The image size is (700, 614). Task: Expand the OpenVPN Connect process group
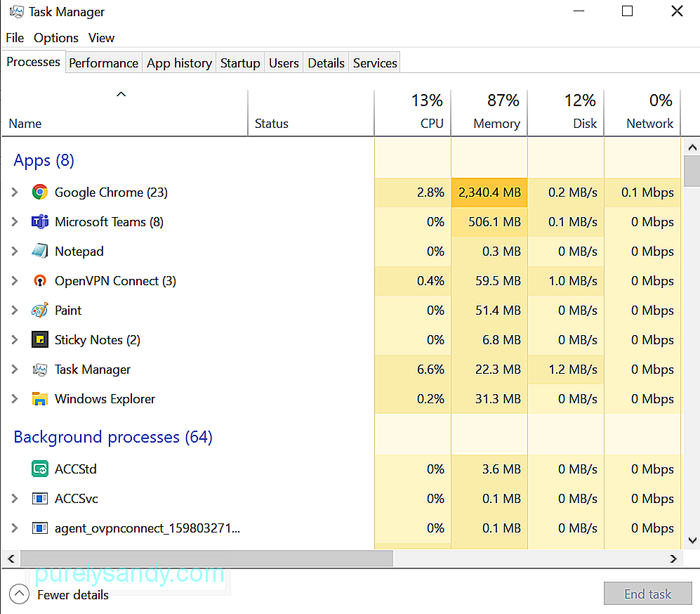15,281
